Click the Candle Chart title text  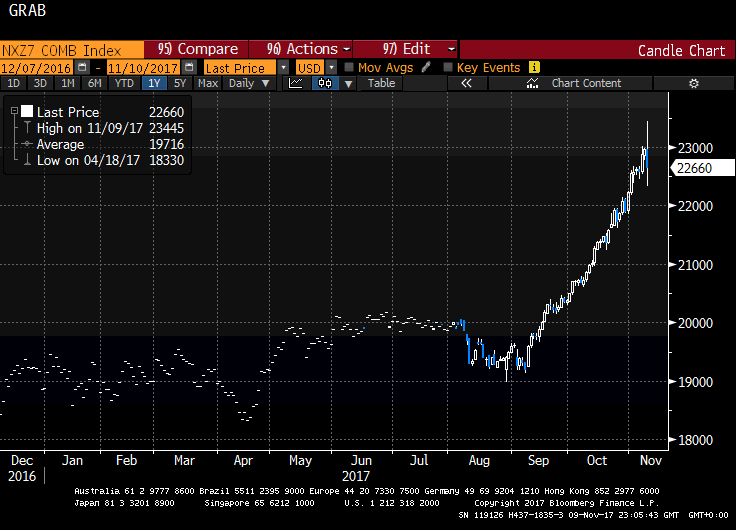click(x=681, y=50)
